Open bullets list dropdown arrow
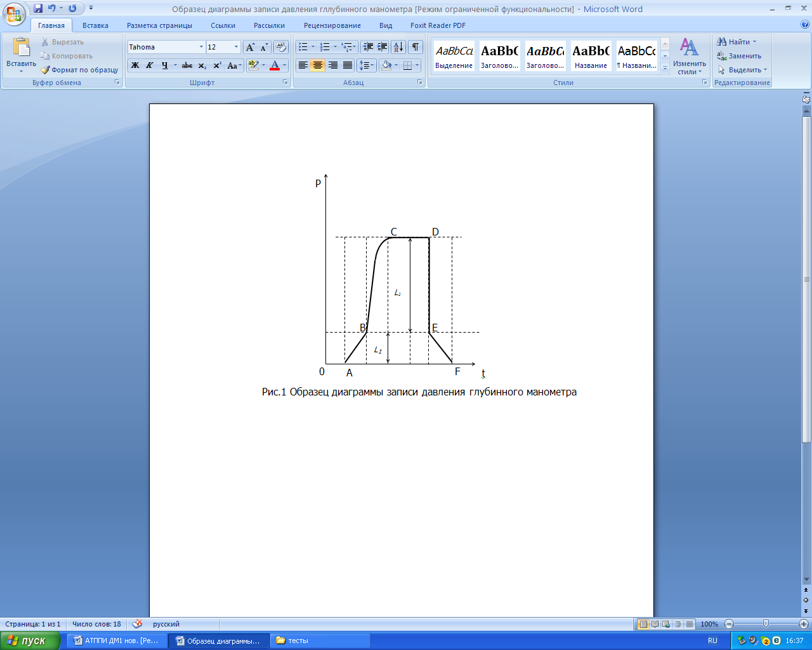 [x=313, y=47]
